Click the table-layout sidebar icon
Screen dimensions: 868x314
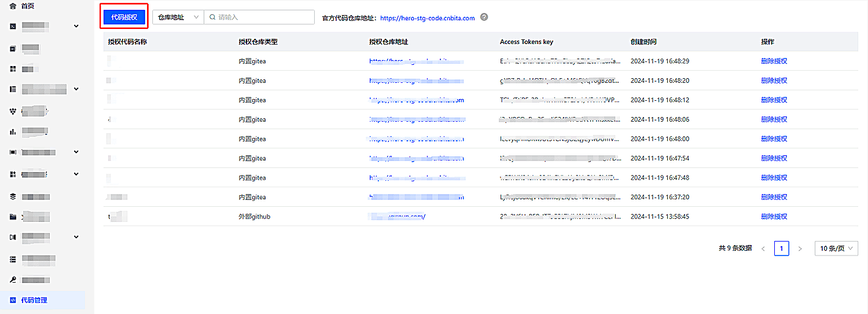(13, 89)
